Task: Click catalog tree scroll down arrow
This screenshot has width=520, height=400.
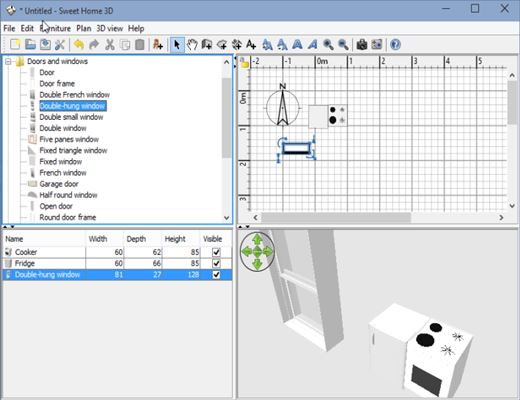Action: coord(227,218)
